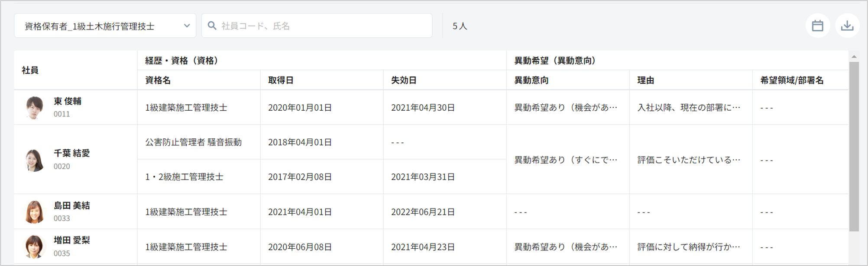This screenshot has height=266, width=868.
Task: Click 千葉 結愛's avatar photo
Action: pos(34,160)
